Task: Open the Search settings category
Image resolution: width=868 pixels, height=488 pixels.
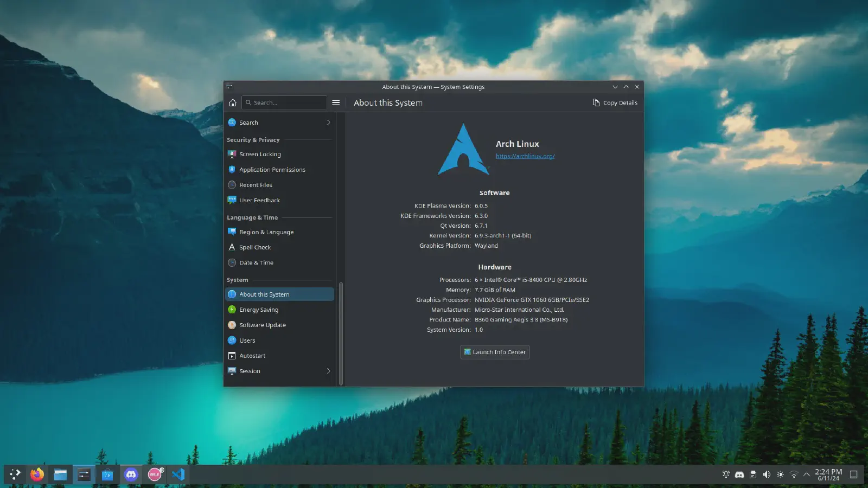Action: click(279, 123)
